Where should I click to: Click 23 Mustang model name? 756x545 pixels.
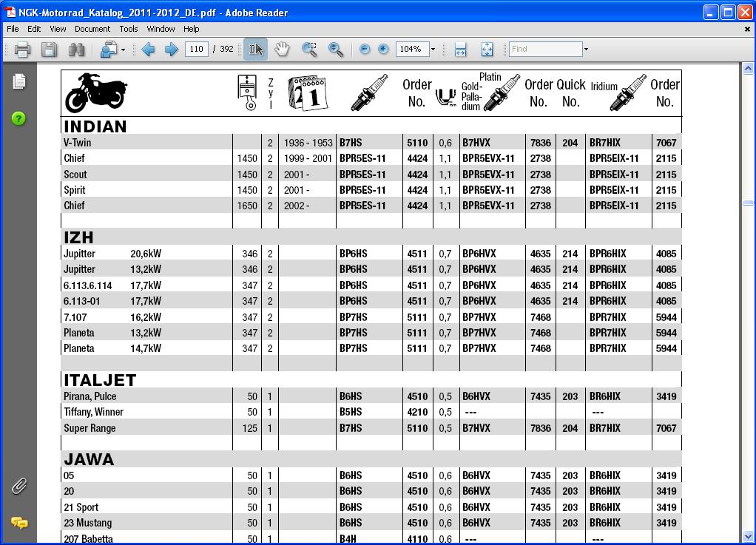click(x=88, y=523)
